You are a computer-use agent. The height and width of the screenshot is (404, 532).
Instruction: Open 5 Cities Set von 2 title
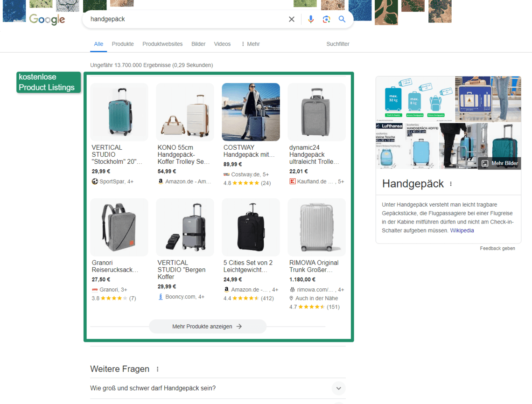(x=248, y=266)
